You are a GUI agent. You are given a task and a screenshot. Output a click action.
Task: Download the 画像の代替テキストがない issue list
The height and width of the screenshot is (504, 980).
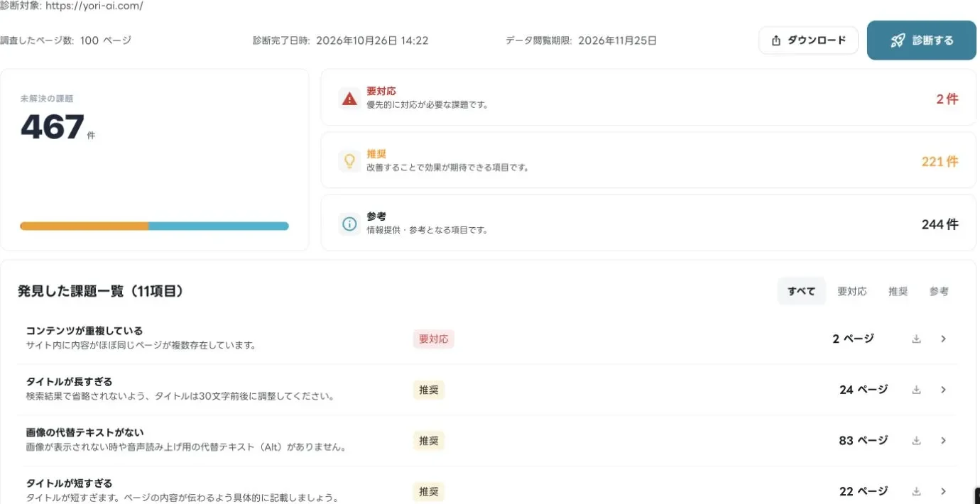pos(916,441)
